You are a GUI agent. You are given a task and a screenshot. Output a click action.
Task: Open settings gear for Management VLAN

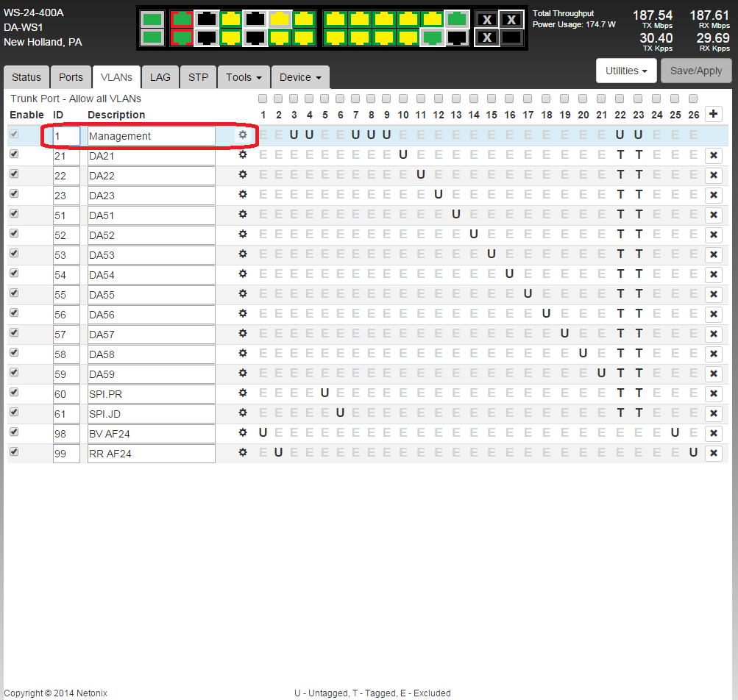pos(242,135)
